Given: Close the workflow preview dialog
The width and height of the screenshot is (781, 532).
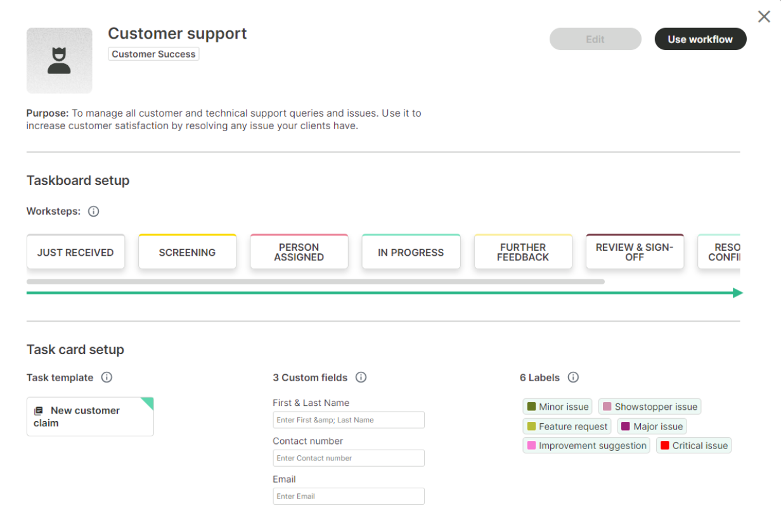Looking at the screenshot, I should [x=764, y=17].
